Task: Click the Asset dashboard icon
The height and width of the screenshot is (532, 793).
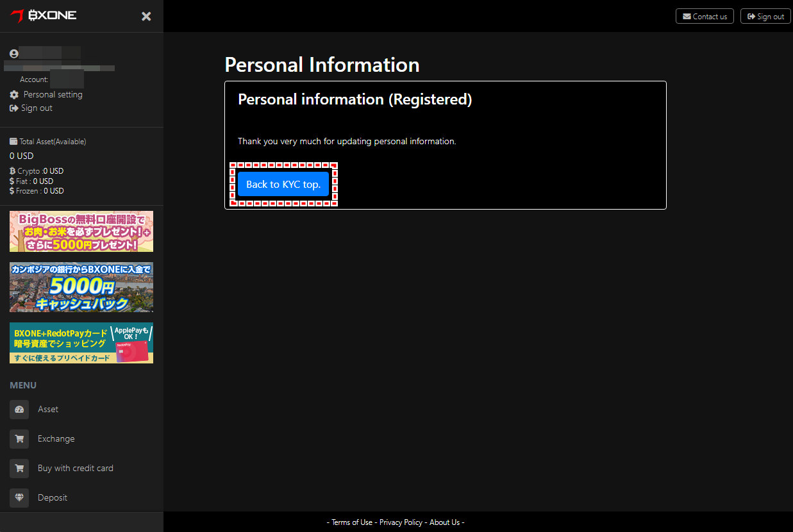Action: (x=19, y=410)
